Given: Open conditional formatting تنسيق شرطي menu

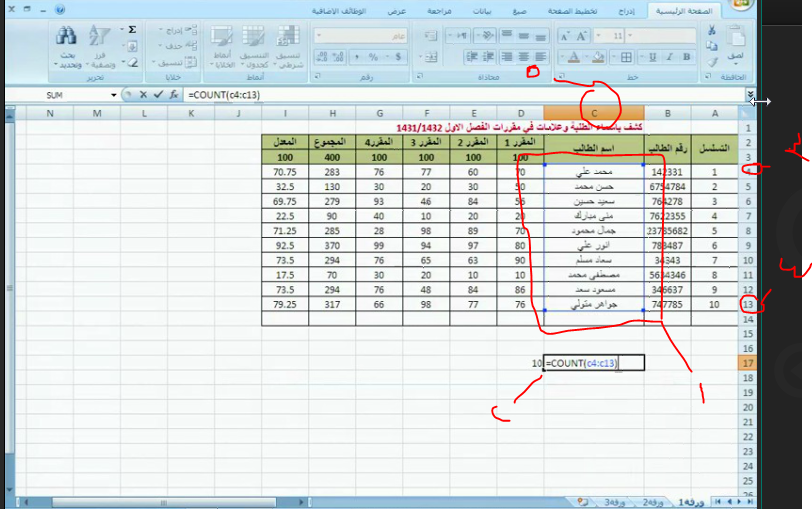Looking at the screenshot, I should pyautogui.click(x=288, y=47).
